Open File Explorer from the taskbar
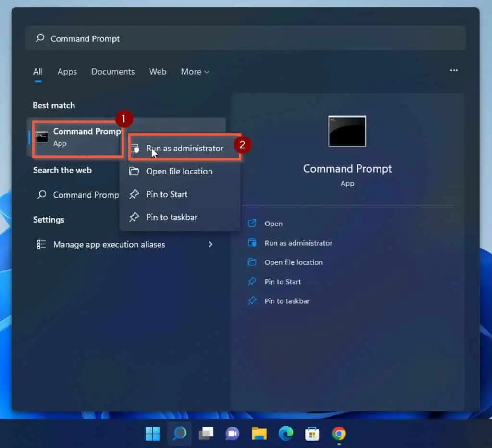The height and width of the screenshot is (448, 492). click(x=259, y=433)
